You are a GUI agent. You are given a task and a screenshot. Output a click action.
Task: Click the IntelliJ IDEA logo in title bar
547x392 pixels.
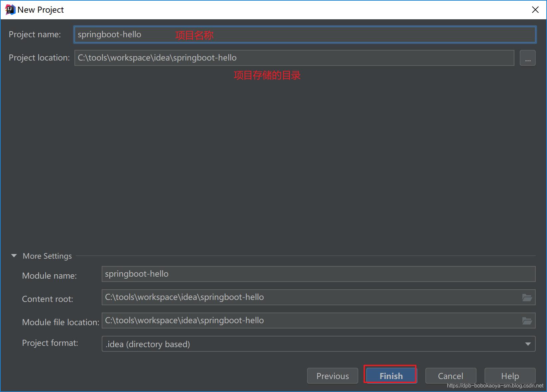(10, 10)
